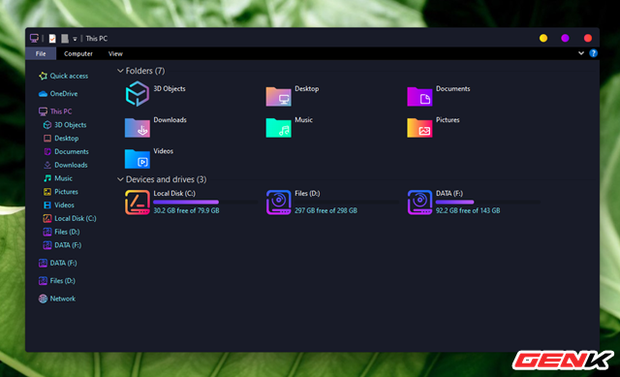
Task: Click the This PC icon in title bar
Action: 34,38
